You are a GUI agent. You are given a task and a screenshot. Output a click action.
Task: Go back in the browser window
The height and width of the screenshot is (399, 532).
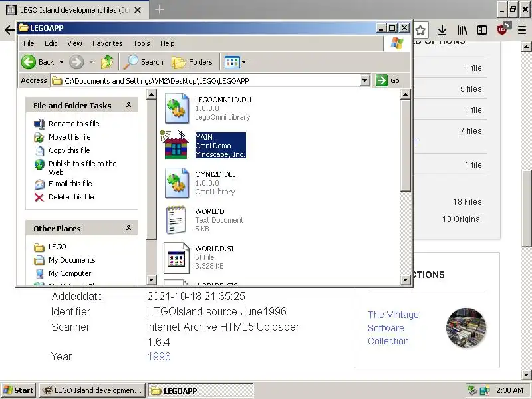click(x=9, y=30)
